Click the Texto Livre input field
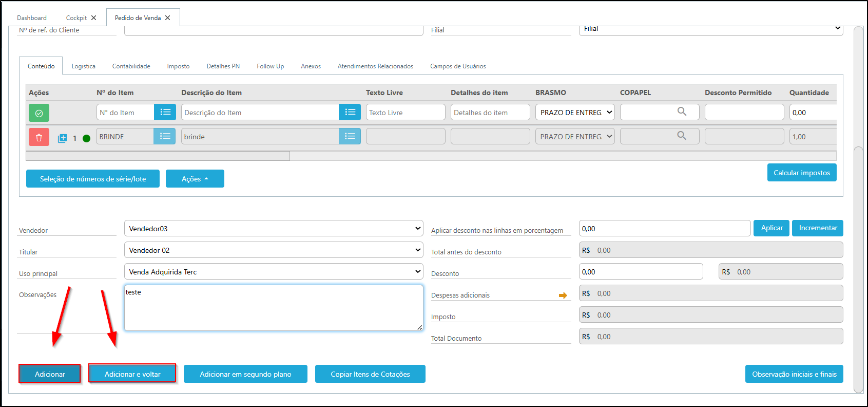The height and width of the screenshot is (407, 868). (406, 112)
